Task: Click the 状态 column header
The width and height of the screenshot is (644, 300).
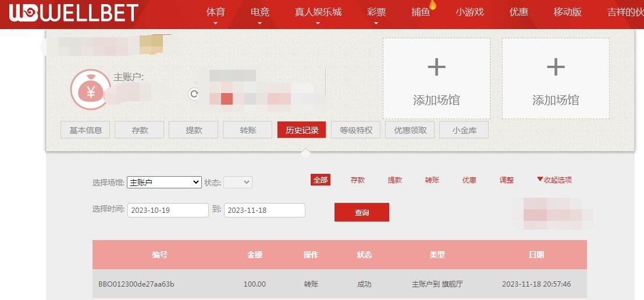Action: [x=364, y=255]
